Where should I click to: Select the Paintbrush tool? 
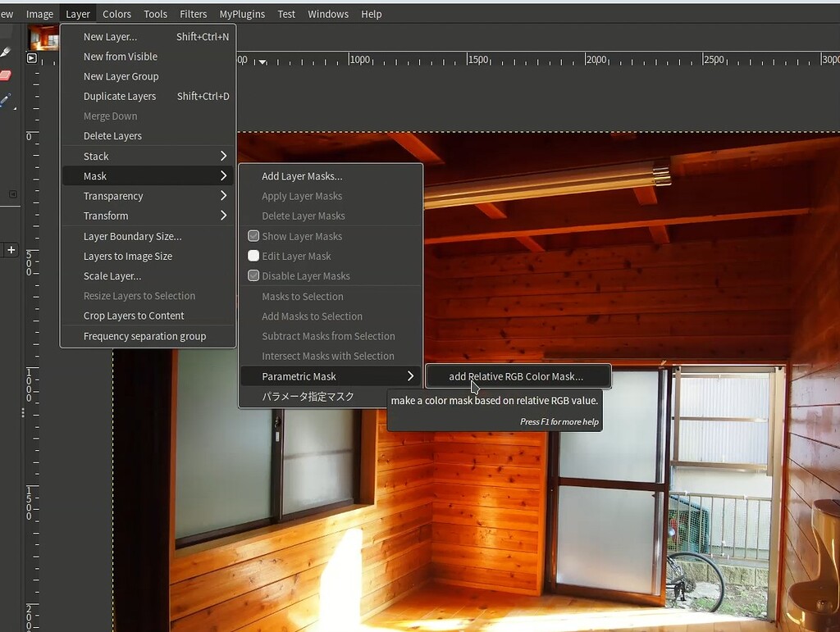[7, 51]
